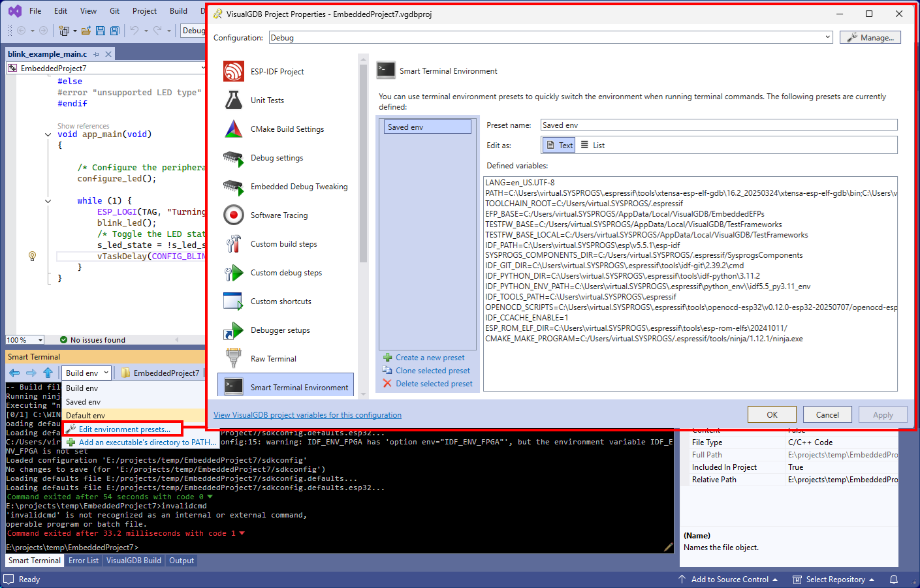Switch Edit as mode to Text
The image size is (920, 588).
tap(560, 146)
